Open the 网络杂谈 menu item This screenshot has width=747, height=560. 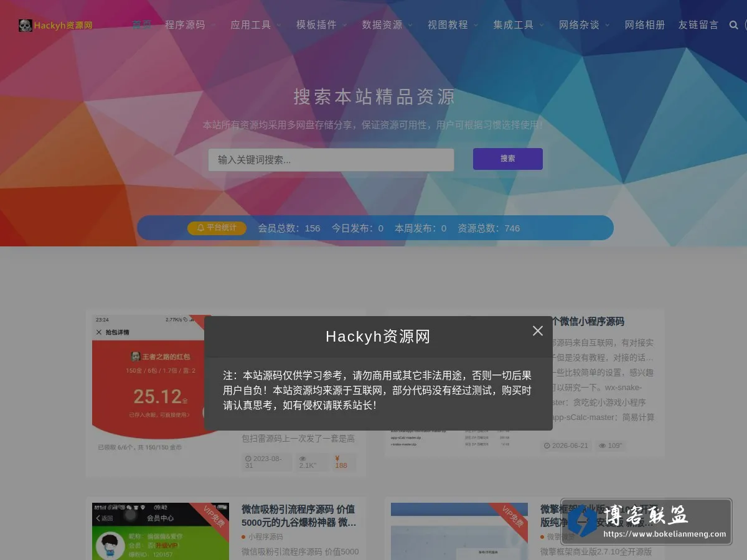579,25
